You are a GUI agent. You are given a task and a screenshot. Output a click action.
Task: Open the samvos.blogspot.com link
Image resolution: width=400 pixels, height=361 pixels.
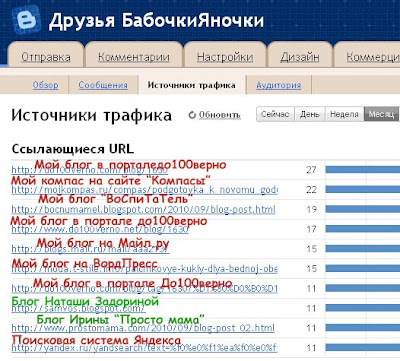[78, 308]
